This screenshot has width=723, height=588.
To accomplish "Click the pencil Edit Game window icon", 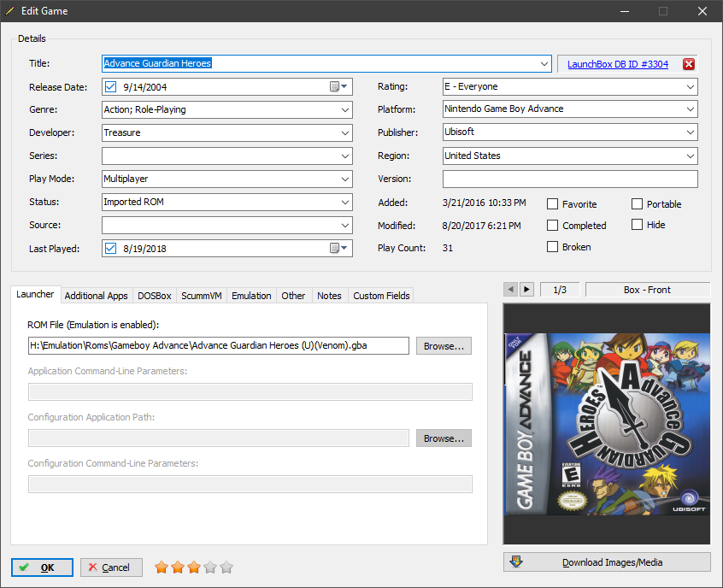I will click(9, 10).
